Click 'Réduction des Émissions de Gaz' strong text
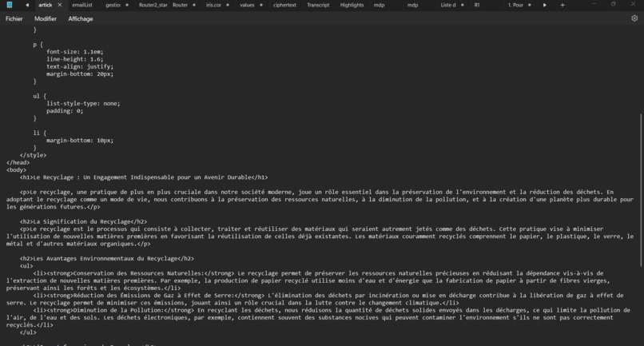The width and height of the screenshot is (644, 346). [153, 296]
